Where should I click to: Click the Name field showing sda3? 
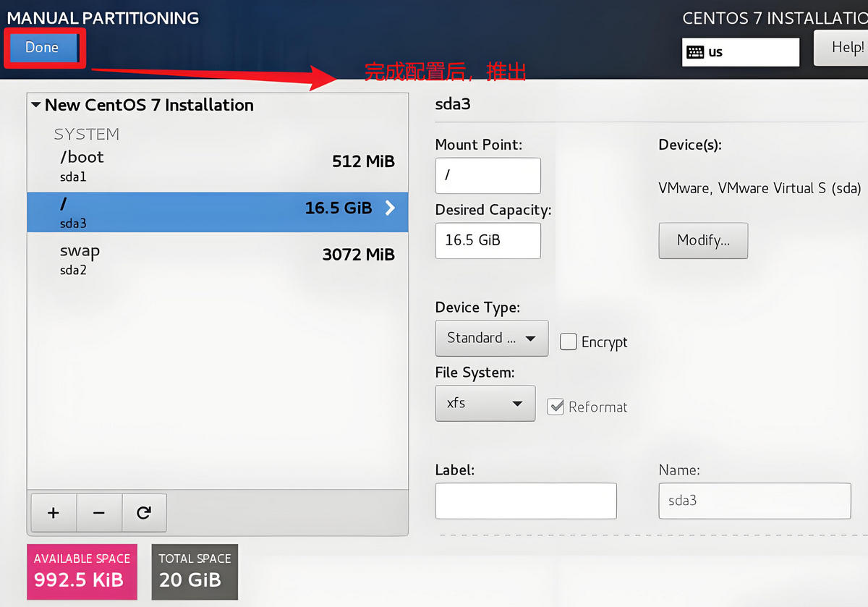[754, 501]
